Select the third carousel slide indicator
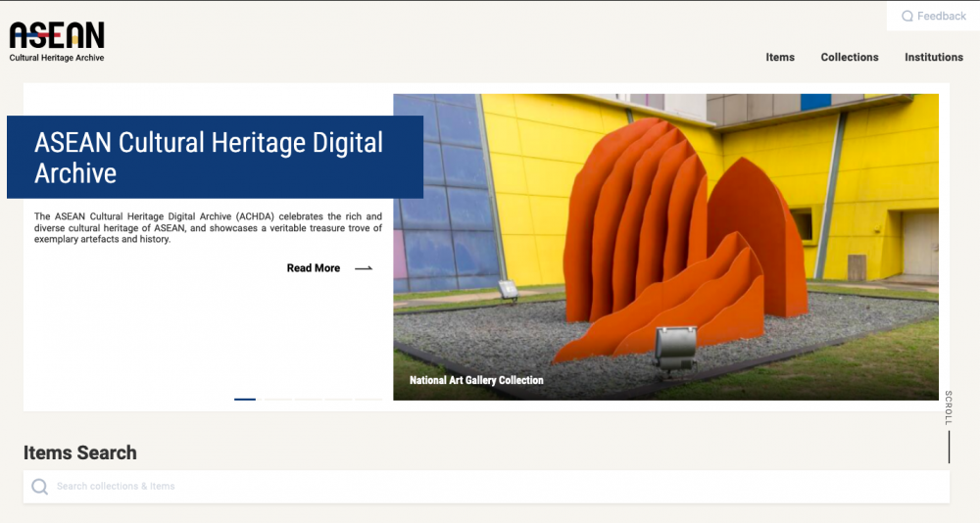This screenshot has height=523, width=980. point(308,399)
